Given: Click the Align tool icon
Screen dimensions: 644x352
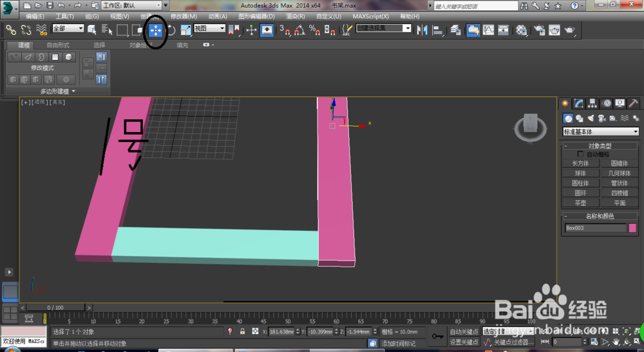Looking at the screenshot, I should pyautogui.click(x=438, y=30).
